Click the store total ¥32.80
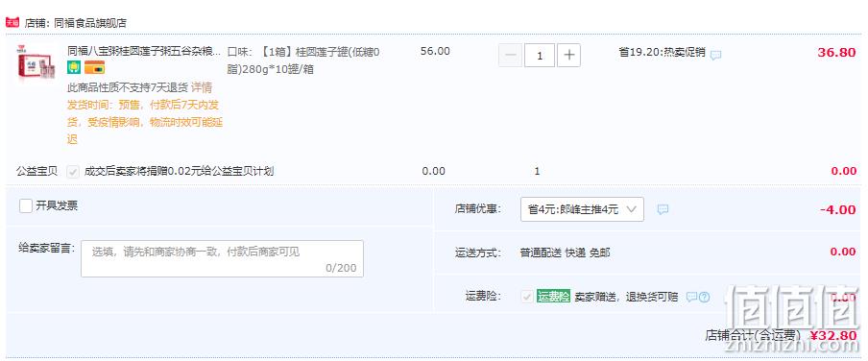The image size is (868, 361). coord(833,335)
